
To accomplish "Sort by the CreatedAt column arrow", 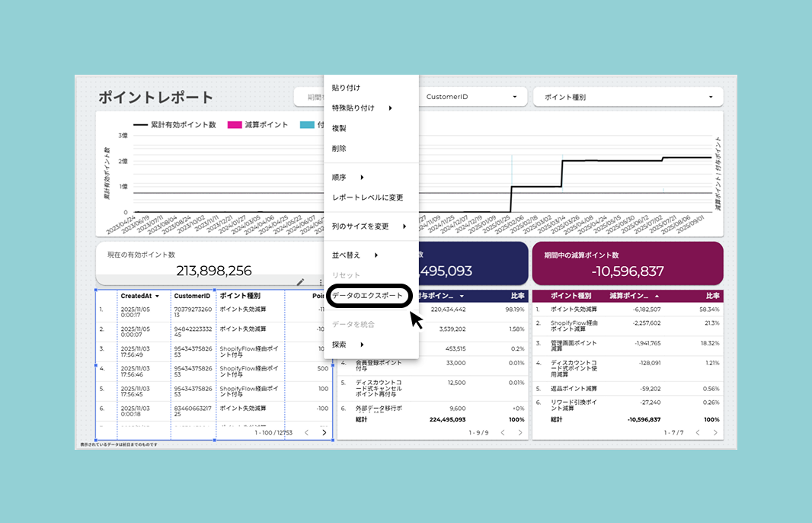I will (158, 297).
